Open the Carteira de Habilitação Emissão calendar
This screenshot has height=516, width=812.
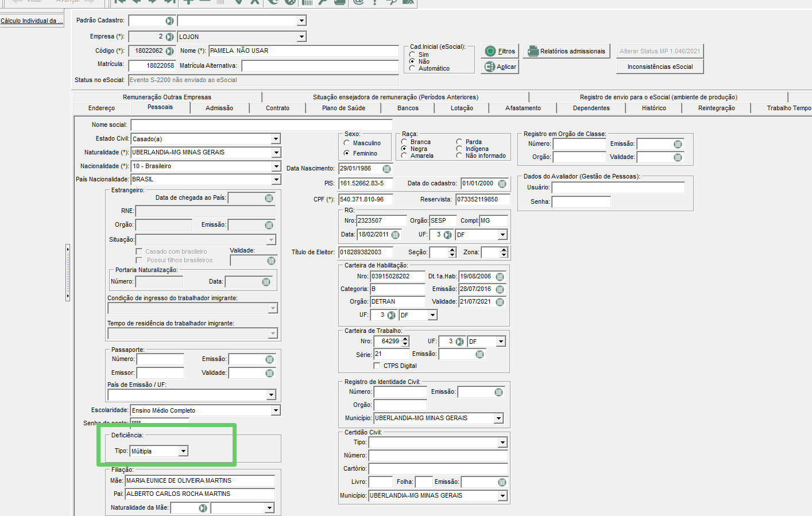pyautogui.click(x=500, y=289)
